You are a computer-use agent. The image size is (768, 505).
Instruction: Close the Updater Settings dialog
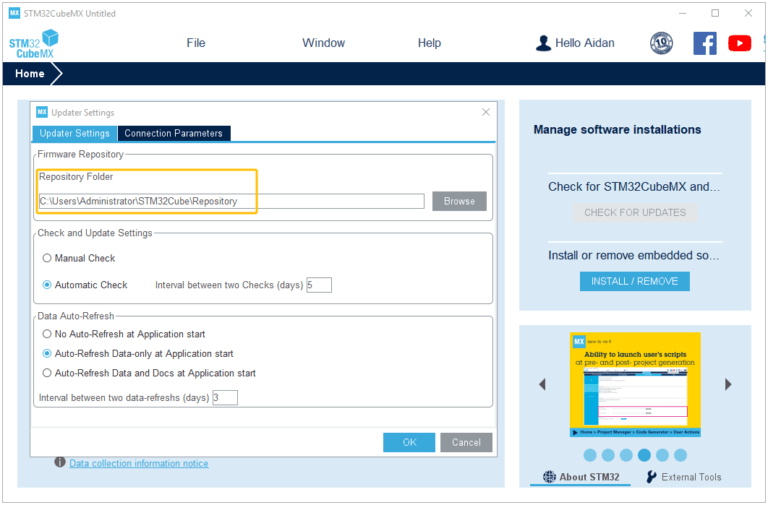[486, 112]
